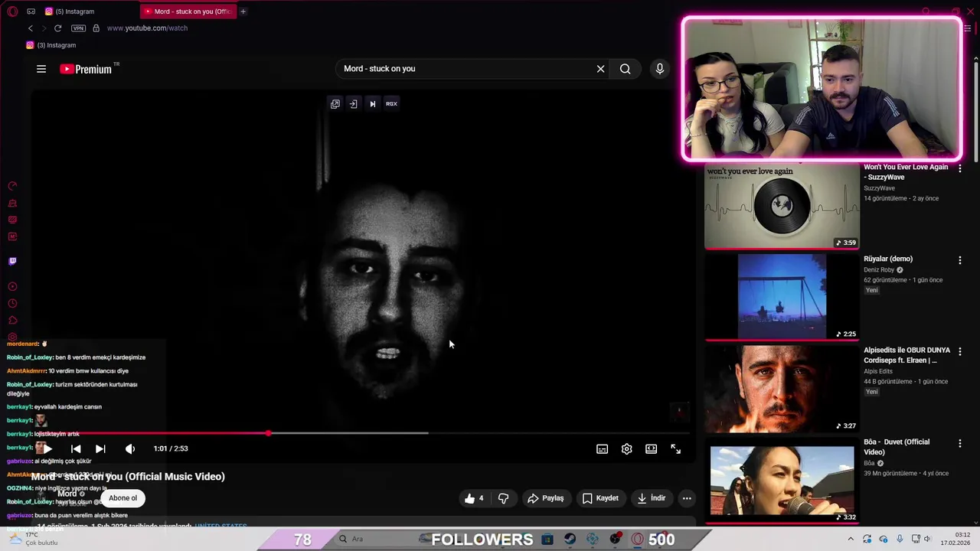
Task: Open options for Rüyalar (demo)
Action: point(959,260)
